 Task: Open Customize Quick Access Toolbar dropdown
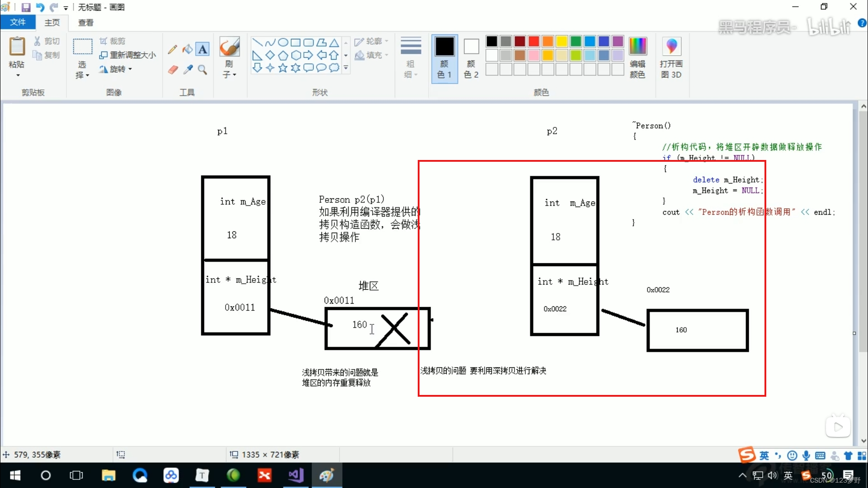pos(66,8)
